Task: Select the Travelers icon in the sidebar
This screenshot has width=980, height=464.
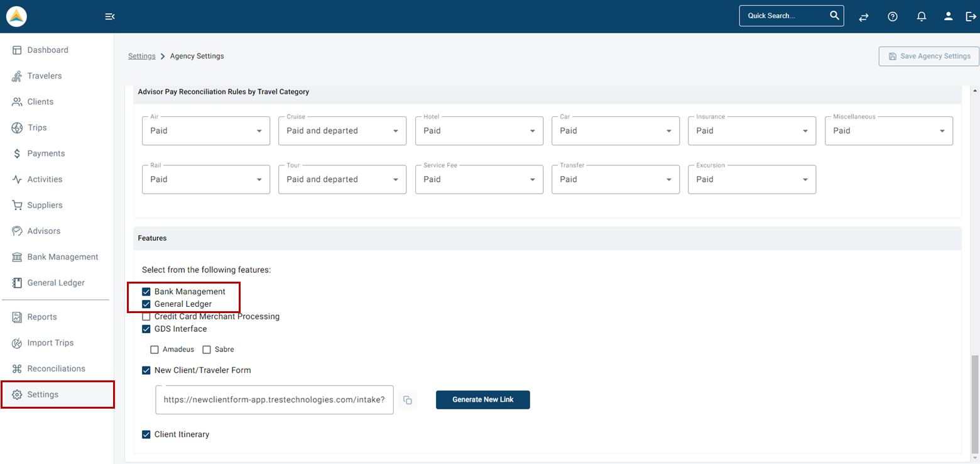Action: coord(44,75)
